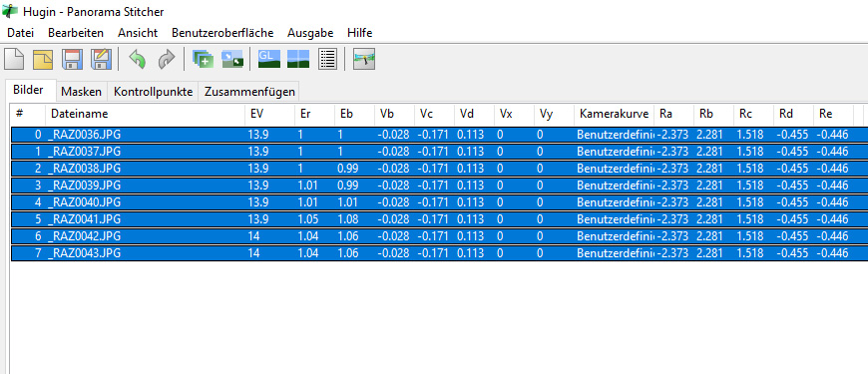Select image row _RAZ0038.JPG
The image size is (868, 374).
tap(440, 169)
